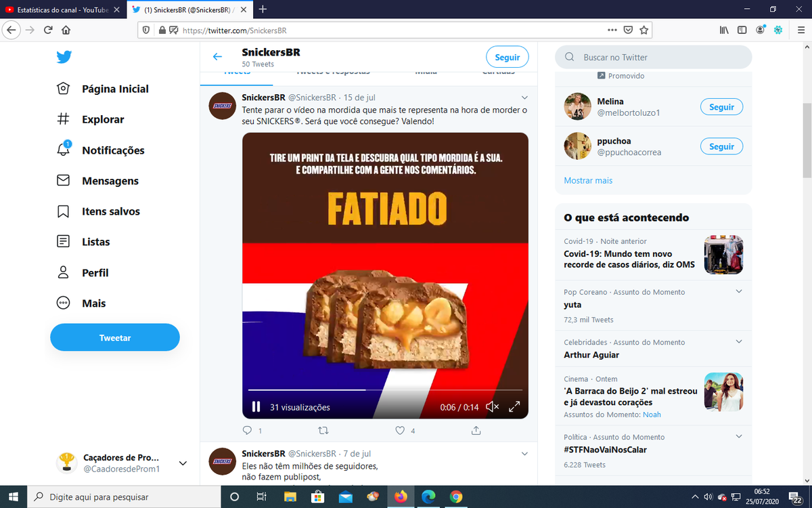Focus the Buscar no Twitter search box
This screenshot has height=508, width=812.
tap(653, 58)
